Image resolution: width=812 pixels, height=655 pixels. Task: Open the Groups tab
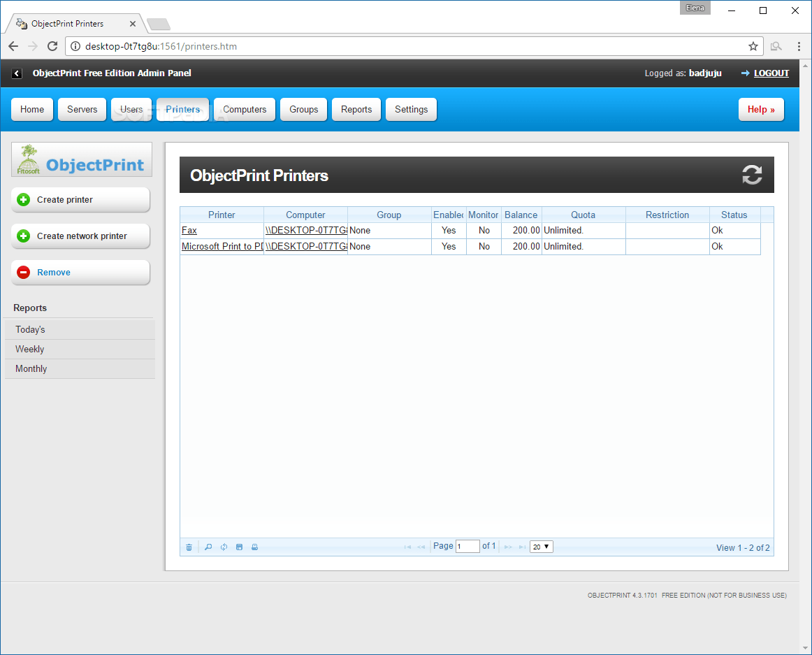[x=303, y=109]
